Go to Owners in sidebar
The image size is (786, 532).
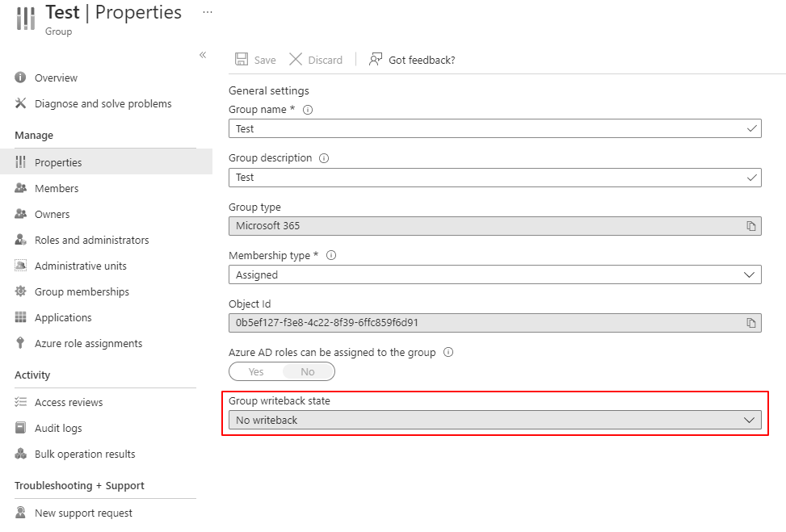coord(53,215)
